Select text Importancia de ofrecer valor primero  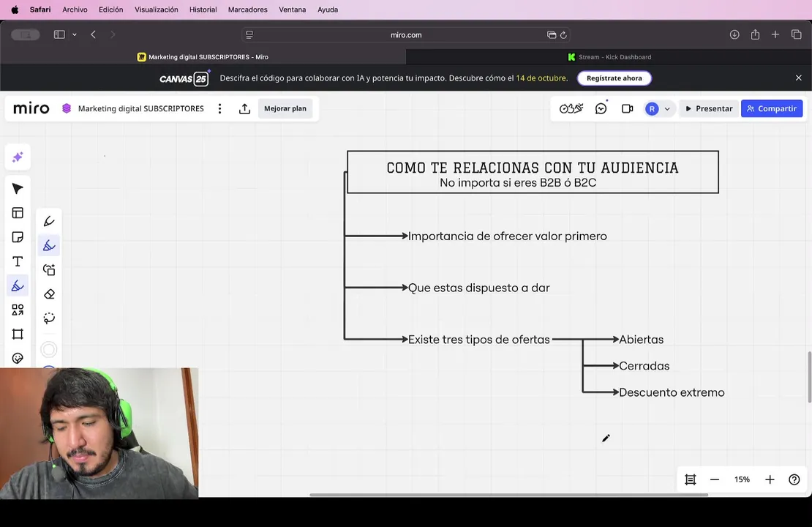point(508,236)
